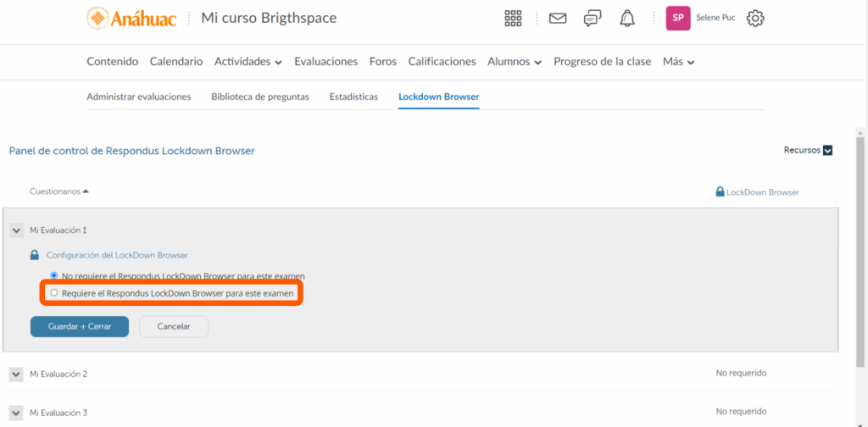Click the SP user avatar
This screenshot has height=427, width=868.
point(678,18)
